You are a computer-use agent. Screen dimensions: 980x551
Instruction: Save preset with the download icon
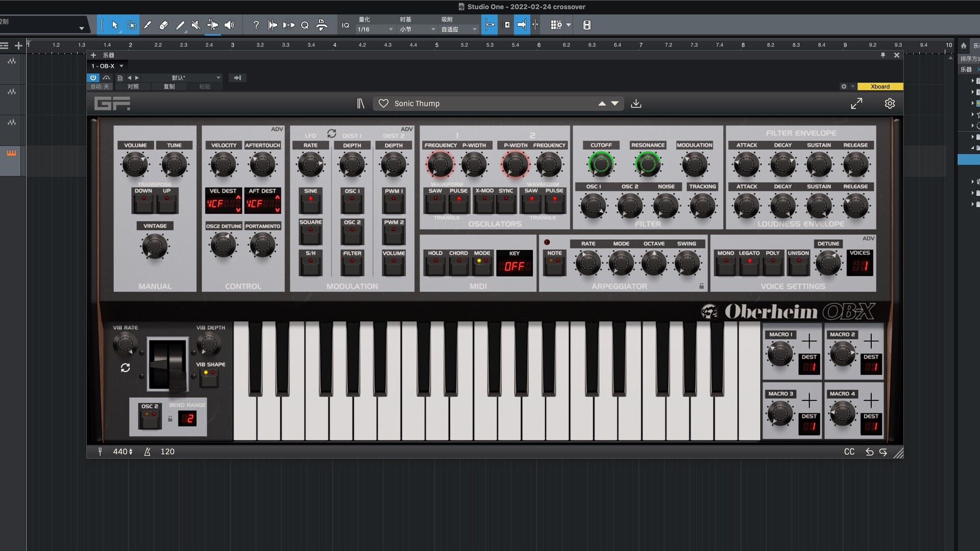(x=636, y=104)
